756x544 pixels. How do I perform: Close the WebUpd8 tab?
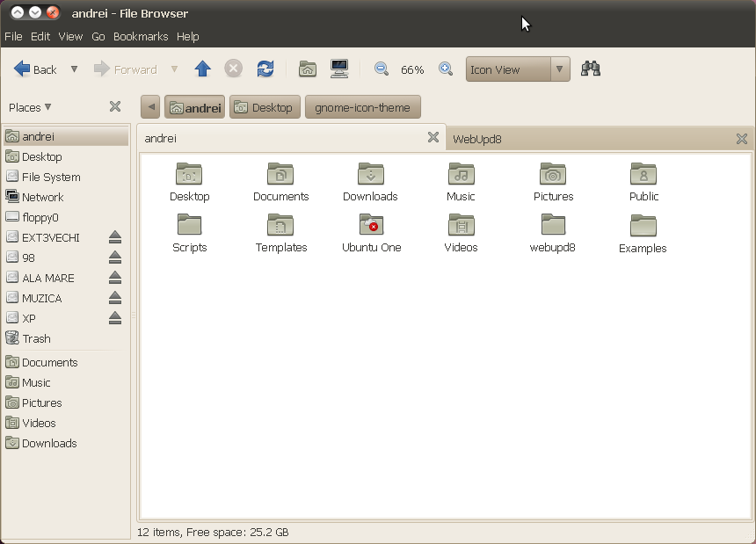coord(742,139)
